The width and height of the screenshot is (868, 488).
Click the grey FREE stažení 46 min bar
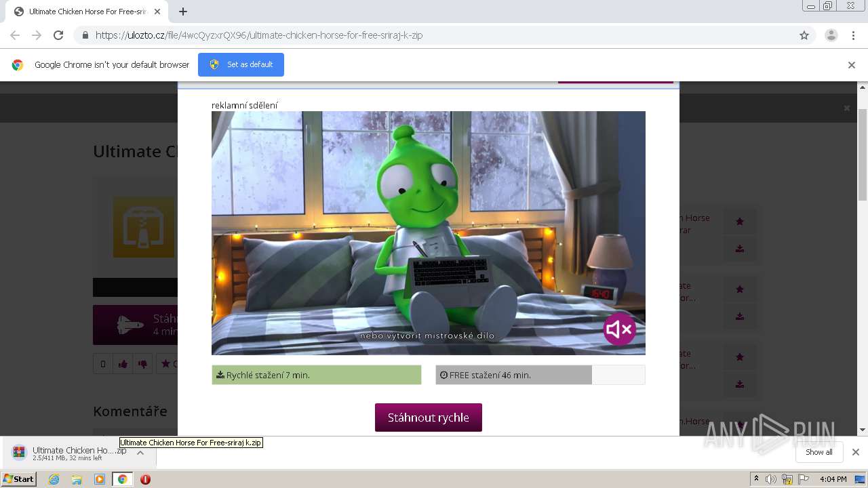pyautogui.click(x=540, y=375)
